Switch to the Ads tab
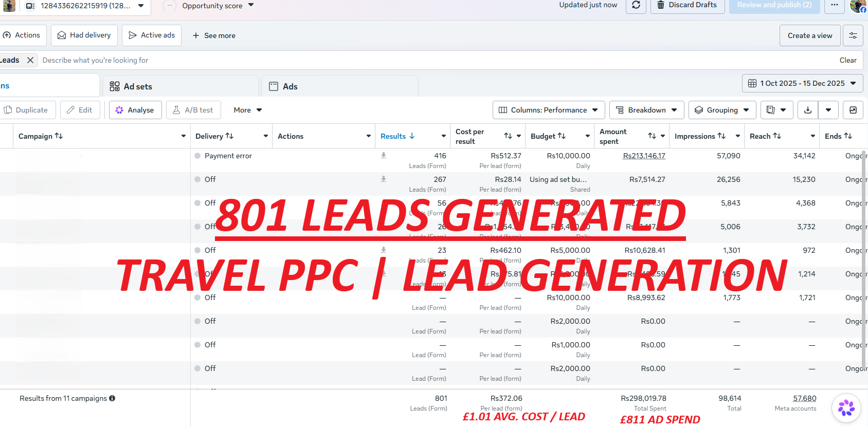Screen dimensions: 868x427 340,86
